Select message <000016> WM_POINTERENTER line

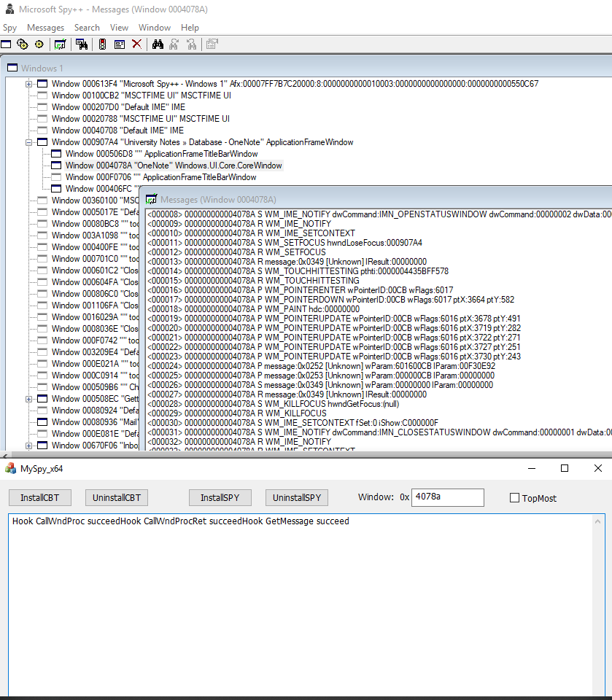(301, 290)
